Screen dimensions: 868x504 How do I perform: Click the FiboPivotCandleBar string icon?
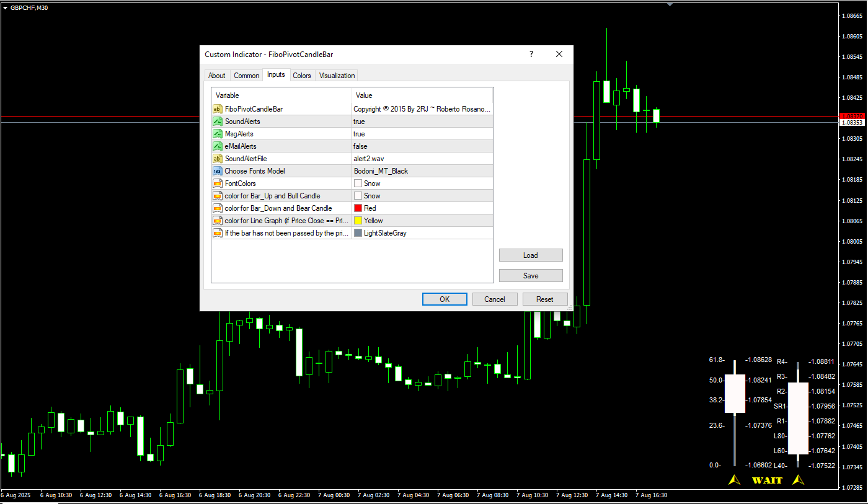218,109
